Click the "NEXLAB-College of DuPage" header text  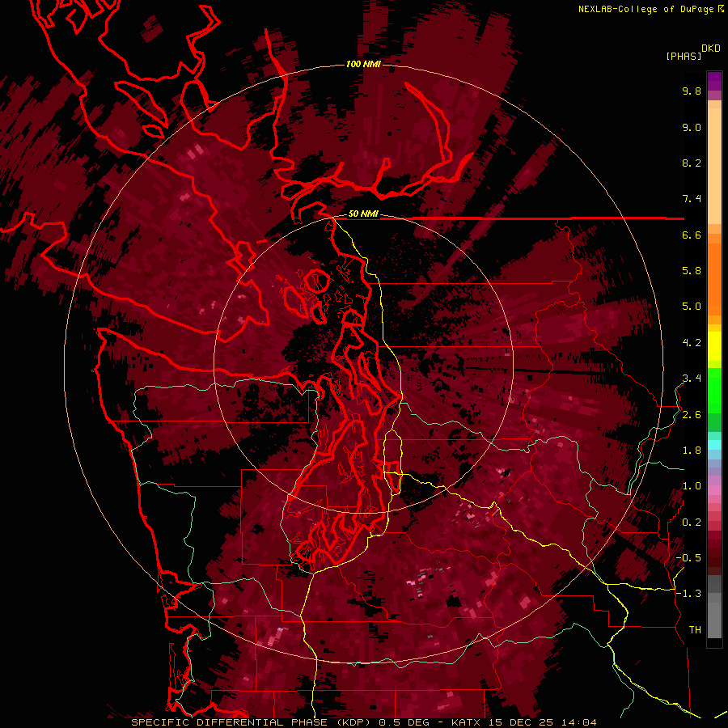pyautogui.click(x=647, y=9)
